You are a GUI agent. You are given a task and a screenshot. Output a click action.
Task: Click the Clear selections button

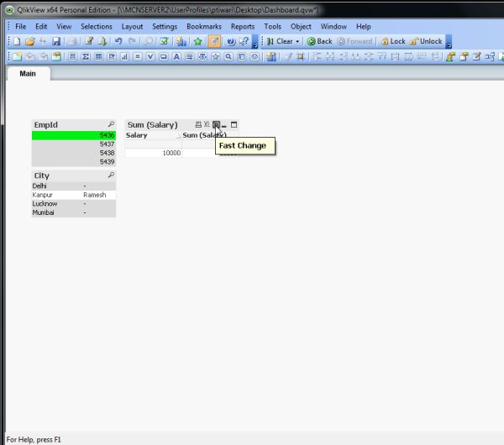[x=281, y=41]
